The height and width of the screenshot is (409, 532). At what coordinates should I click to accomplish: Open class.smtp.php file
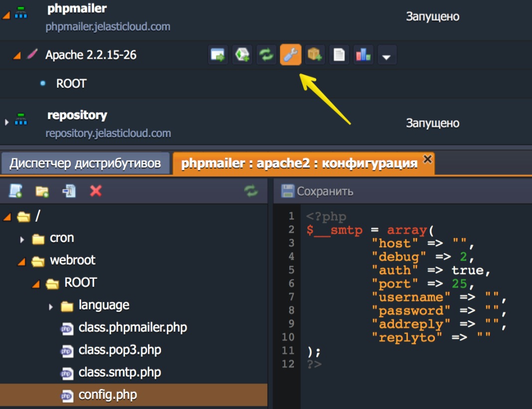coord(120,372)
